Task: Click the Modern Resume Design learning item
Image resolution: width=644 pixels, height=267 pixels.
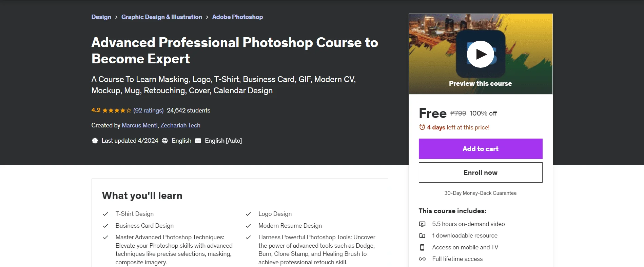Action: (x=290, y=226)
